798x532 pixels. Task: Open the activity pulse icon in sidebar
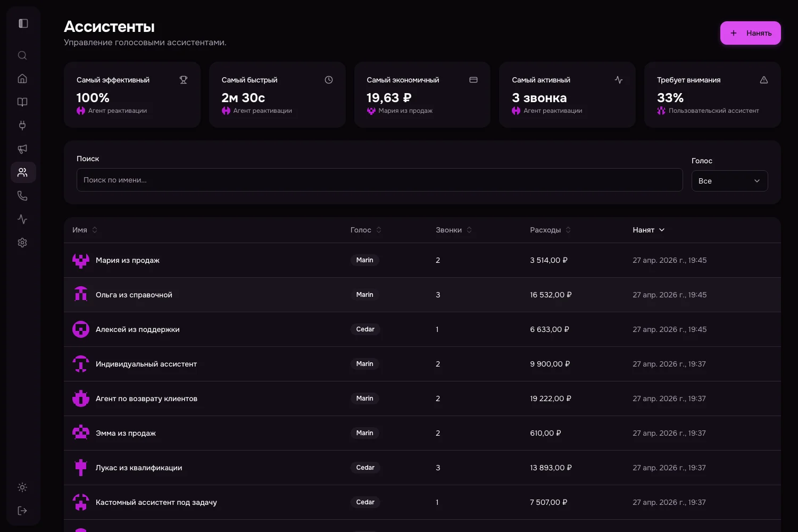click(x=22, y=219)
